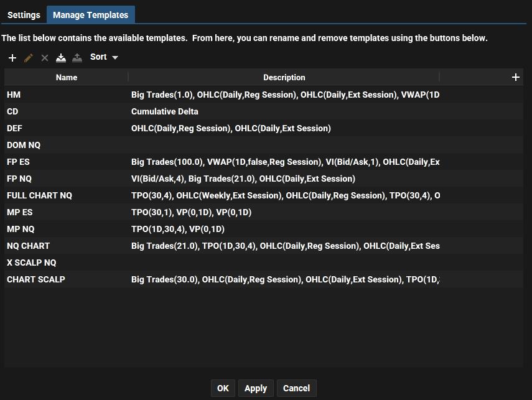
Task: Click the X remove template icon
Action: (x=44, y=58)
